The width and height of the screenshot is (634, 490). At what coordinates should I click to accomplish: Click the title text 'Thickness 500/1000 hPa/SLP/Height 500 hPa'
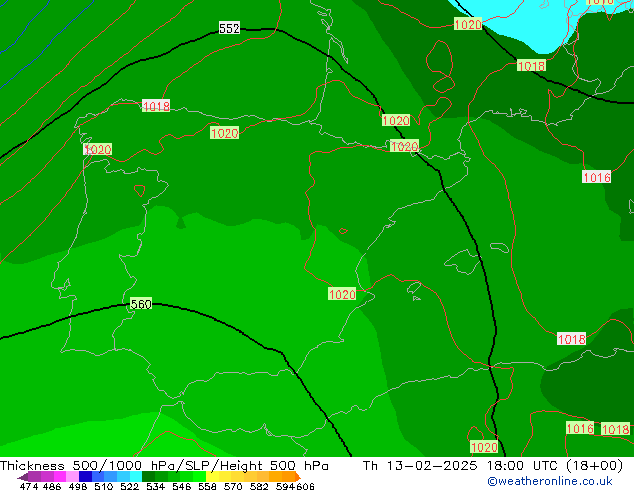164,465
